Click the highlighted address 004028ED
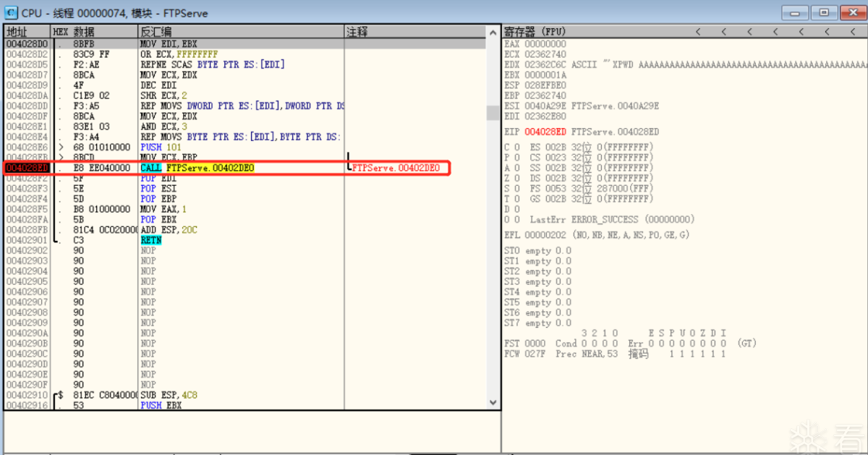Screen dimensions: 868x455 [x=27, y=168]
